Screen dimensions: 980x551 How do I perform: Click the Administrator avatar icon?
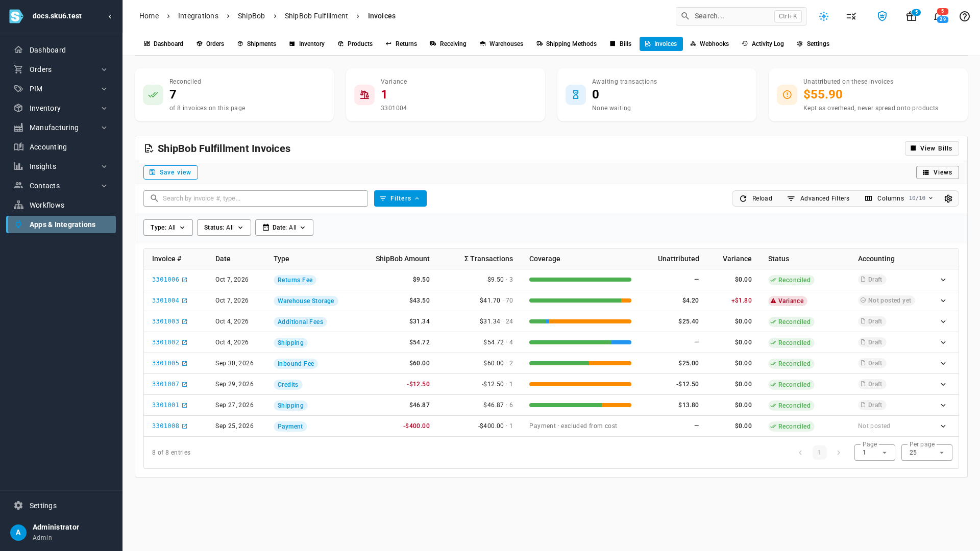point(18,533)
